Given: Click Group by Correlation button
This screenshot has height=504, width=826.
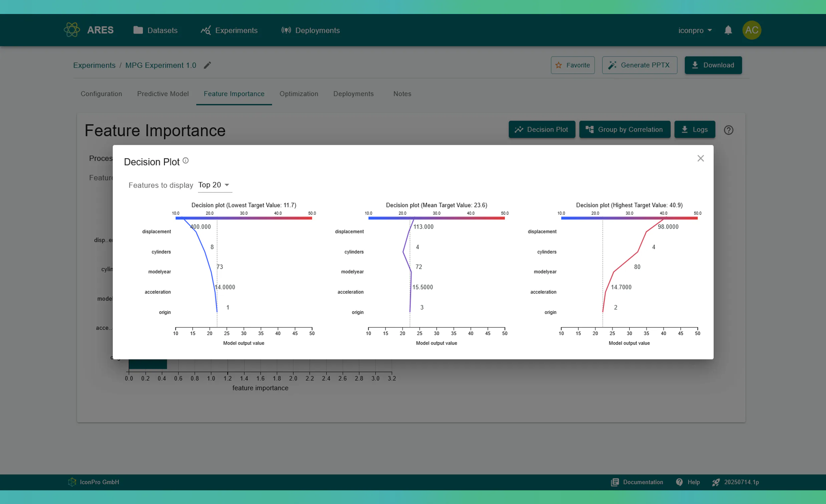Looking at the screenshot, I should 624,130.
